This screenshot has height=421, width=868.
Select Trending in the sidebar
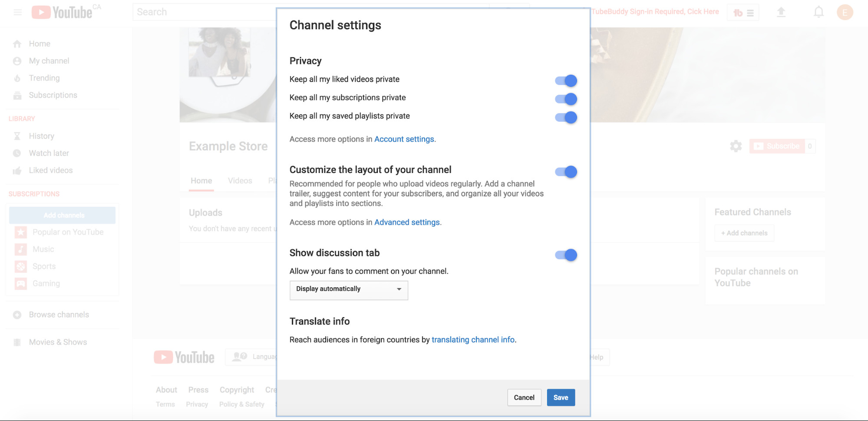44,78
